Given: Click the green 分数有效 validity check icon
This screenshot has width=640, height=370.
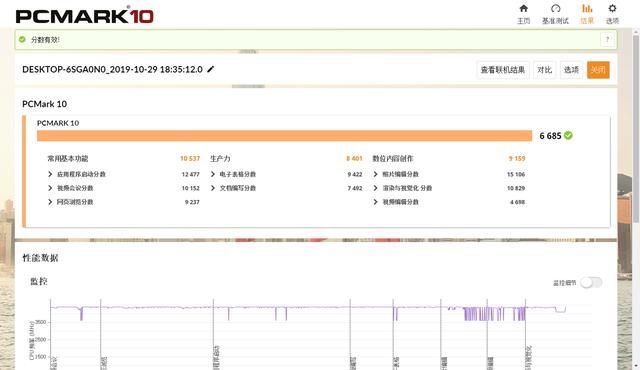Looking at the screenshot, I should (22, 40).
